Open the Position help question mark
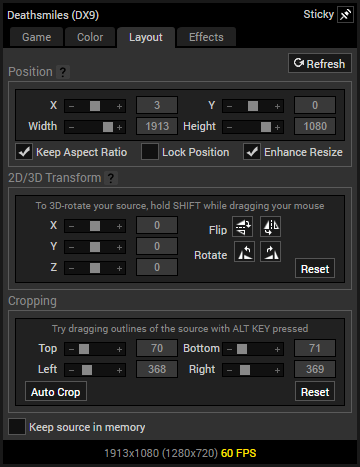 coord(63,72)
